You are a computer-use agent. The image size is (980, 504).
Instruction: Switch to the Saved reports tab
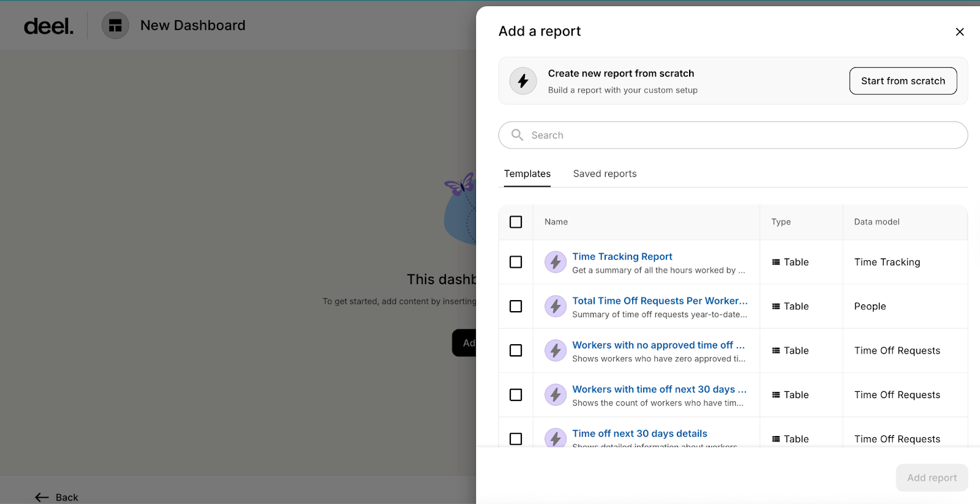coord(605,174)
